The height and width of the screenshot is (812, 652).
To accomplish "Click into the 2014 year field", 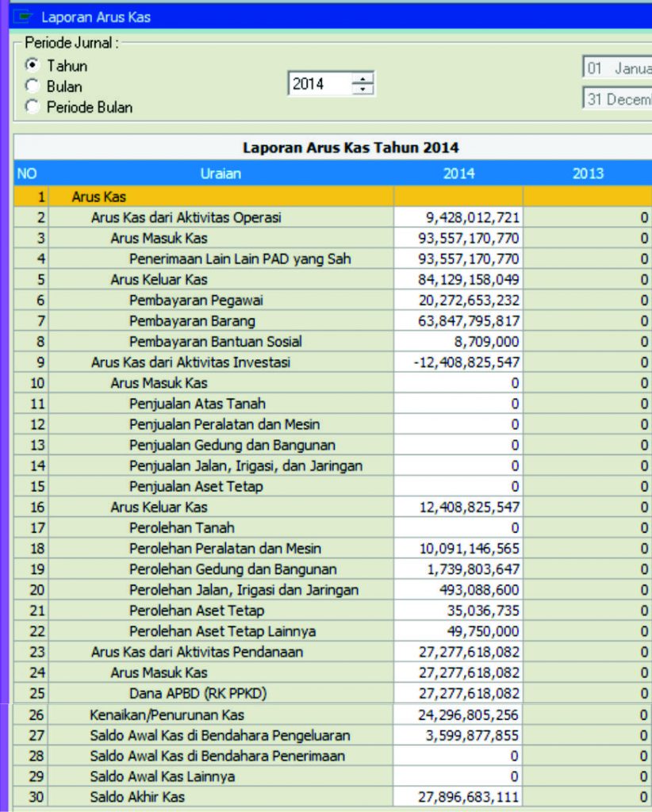I will click(x=320, y=84).
